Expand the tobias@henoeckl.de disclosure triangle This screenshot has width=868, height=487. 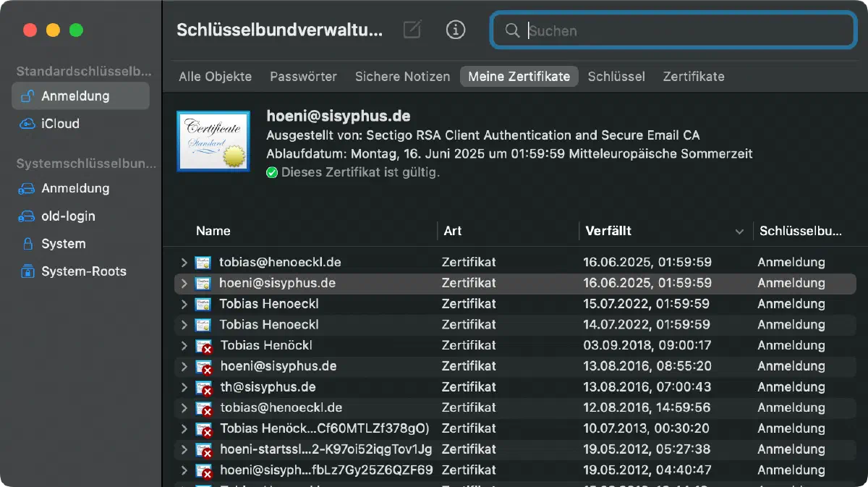(x=185, y=262)
